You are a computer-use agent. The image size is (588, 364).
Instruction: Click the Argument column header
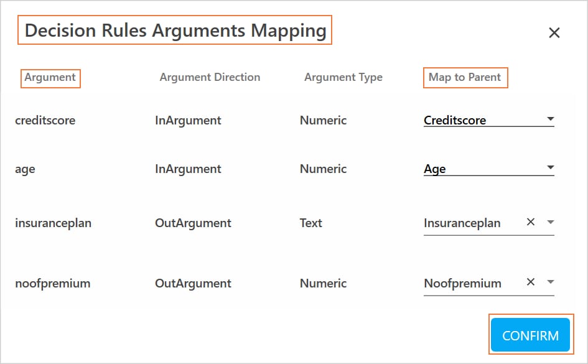[50, 78]
